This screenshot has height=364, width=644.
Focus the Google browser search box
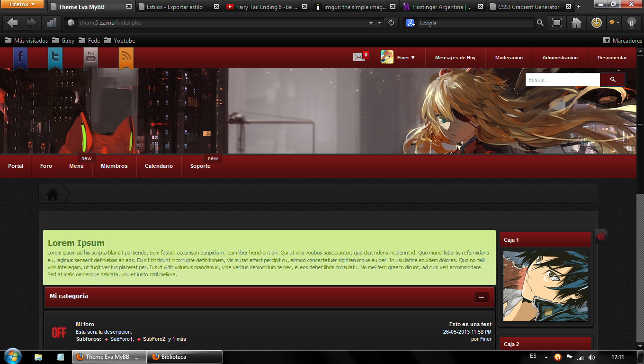click(x=476, y=23)
